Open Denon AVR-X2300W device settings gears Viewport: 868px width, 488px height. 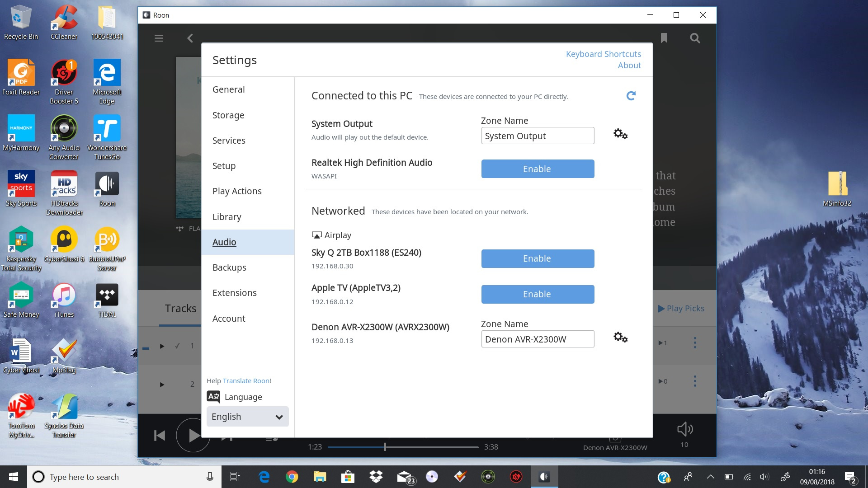(620, 338)
